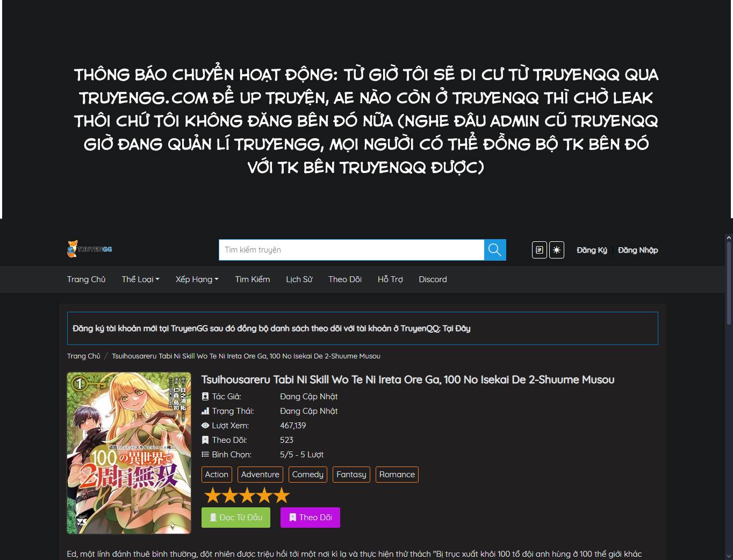The height and width of the screenshot is (560, 733).
Task: Select the third rating star
Action: [x=247, y=496]
